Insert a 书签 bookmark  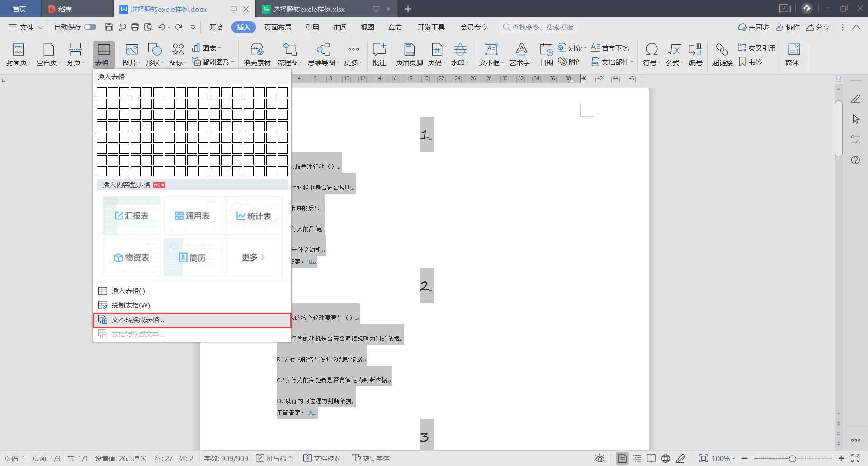(750, 62)
